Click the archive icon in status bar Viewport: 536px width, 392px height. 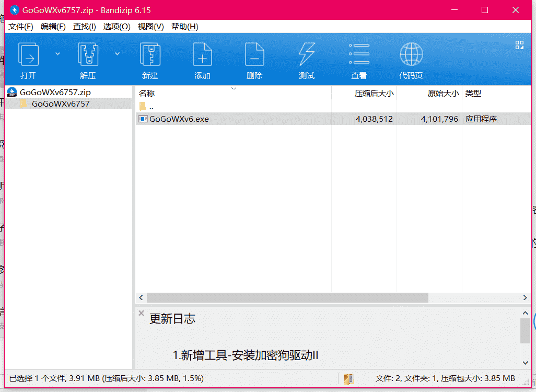tap(348, 378)
